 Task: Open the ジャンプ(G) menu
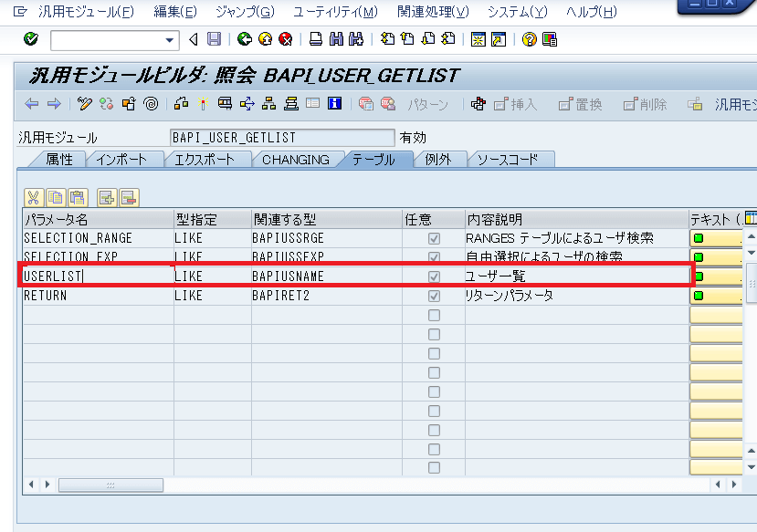(x=246, y=12)
